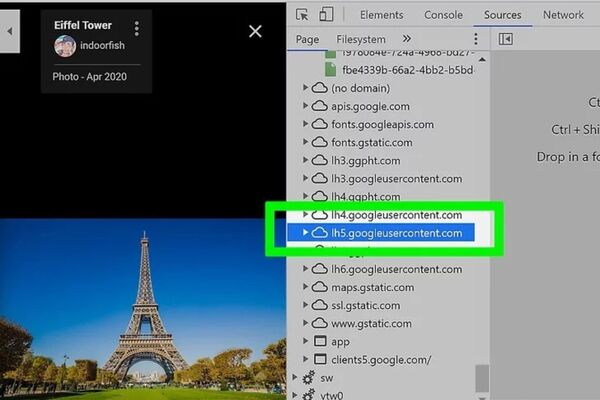Click the inspect element picker icon
The height and width of the screenshot is (400, 600).
click(x=303, y=15)
